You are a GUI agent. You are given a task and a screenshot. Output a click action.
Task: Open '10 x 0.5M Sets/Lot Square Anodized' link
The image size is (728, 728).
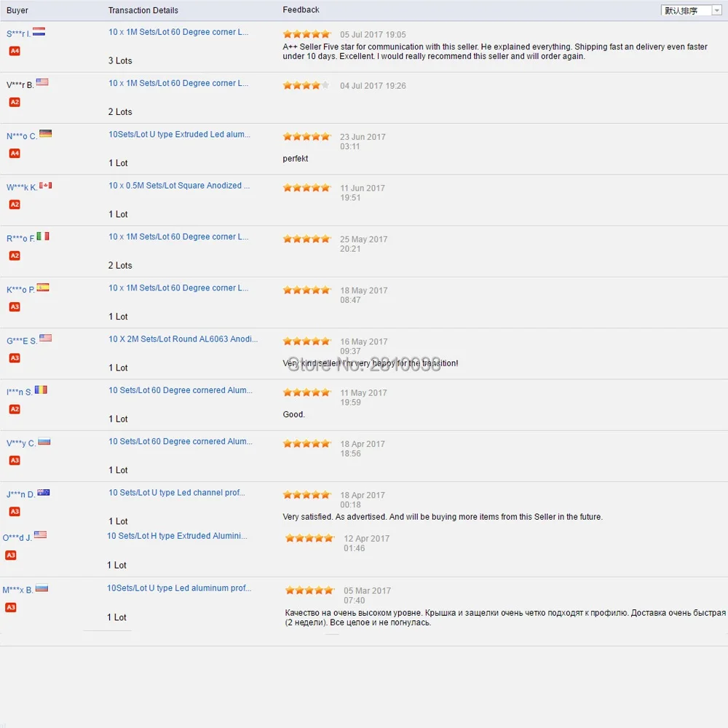coord(179,185)
